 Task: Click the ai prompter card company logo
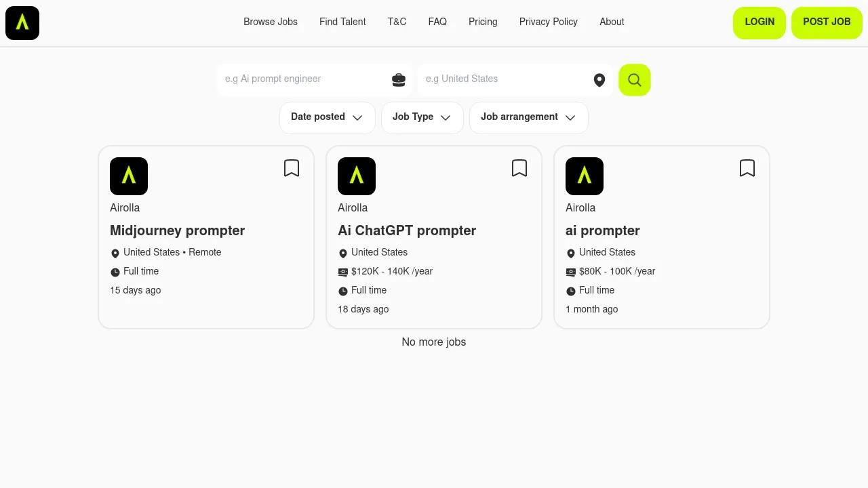point(585,176)
